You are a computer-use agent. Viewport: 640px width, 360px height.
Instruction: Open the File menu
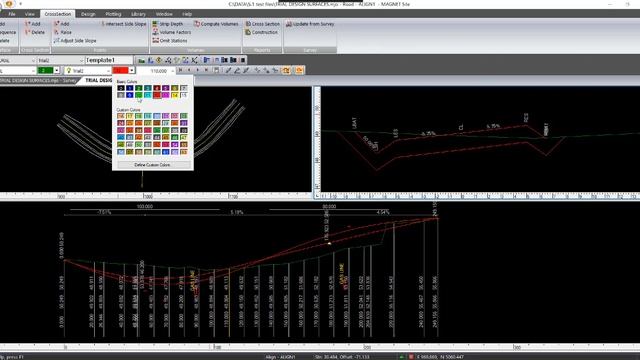(x=12, y=14)
